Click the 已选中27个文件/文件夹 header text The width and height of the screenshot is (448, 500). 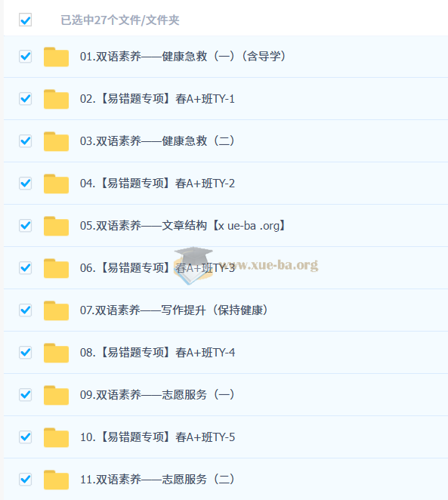click(120, 20)
